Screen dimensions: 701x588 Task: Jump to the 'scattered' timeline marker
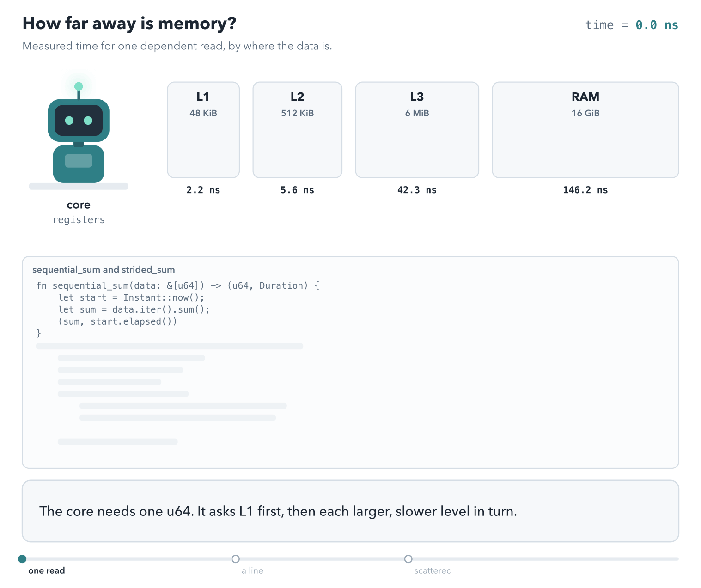[408, 559]
